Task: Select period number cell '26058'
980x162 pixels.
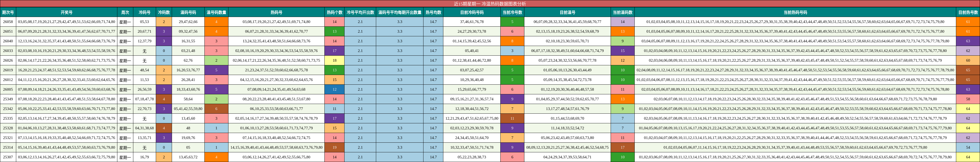Action: click(x=8, y=22)
